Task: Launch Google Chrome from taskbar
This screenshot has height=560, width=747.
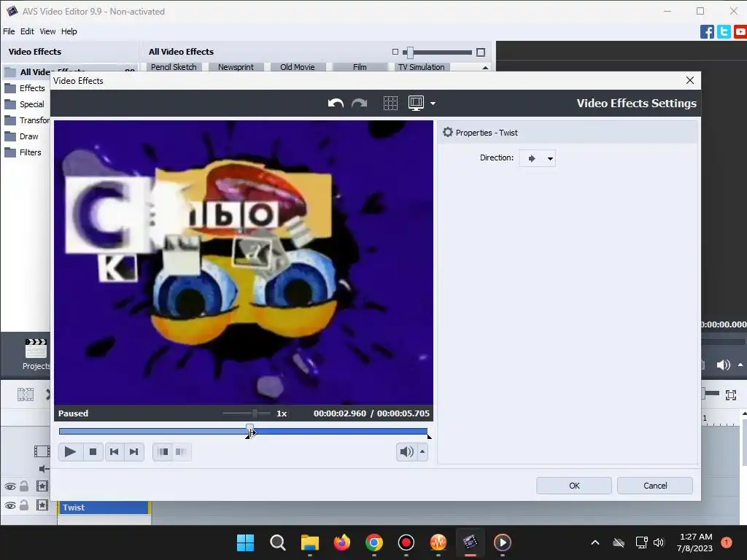Action: (x=374, y=542)
